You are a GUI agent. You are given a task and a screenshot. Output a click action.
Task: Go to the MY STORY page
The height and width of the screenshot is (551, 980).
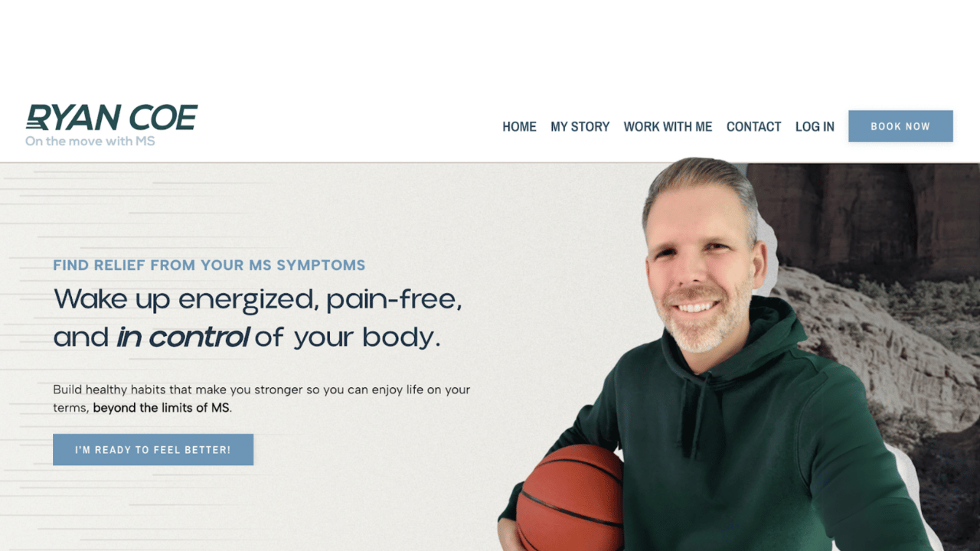580,127
